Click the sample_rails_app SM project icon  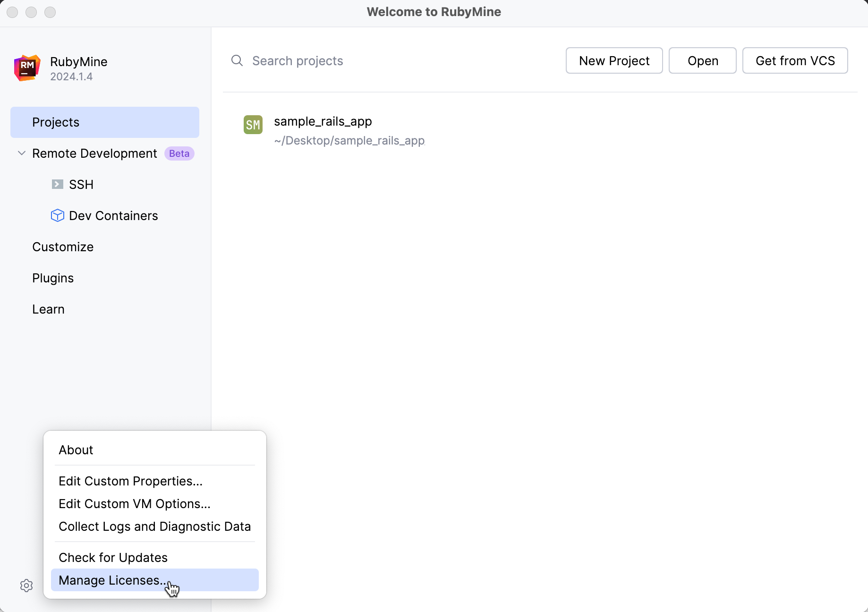pos(253,125)
